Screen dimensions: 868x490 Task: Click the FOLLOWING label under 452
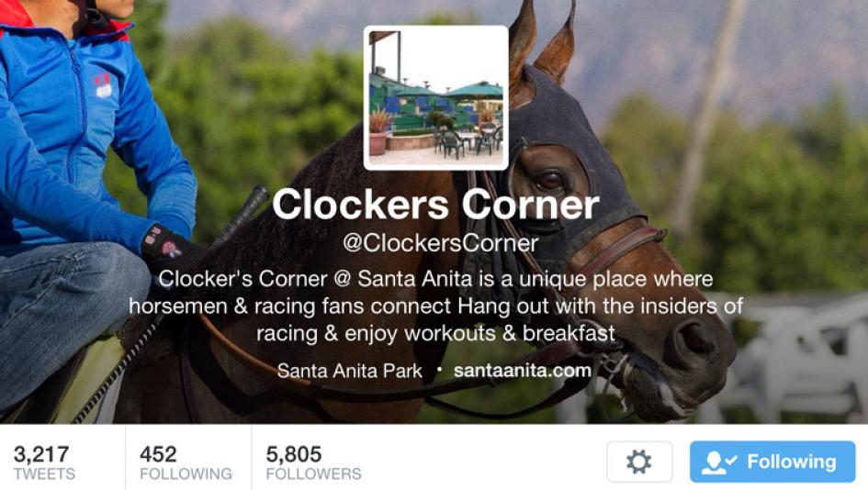coord(186,474)
